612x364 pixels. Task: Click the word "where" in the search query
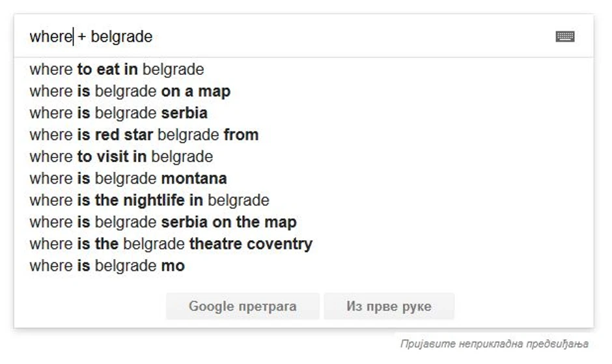point(50,36)
